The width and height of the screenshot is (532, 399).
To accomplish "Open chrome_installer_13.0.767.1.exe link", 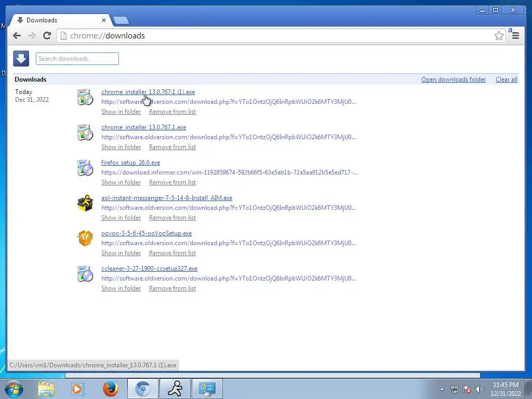I will pos(143,127).
